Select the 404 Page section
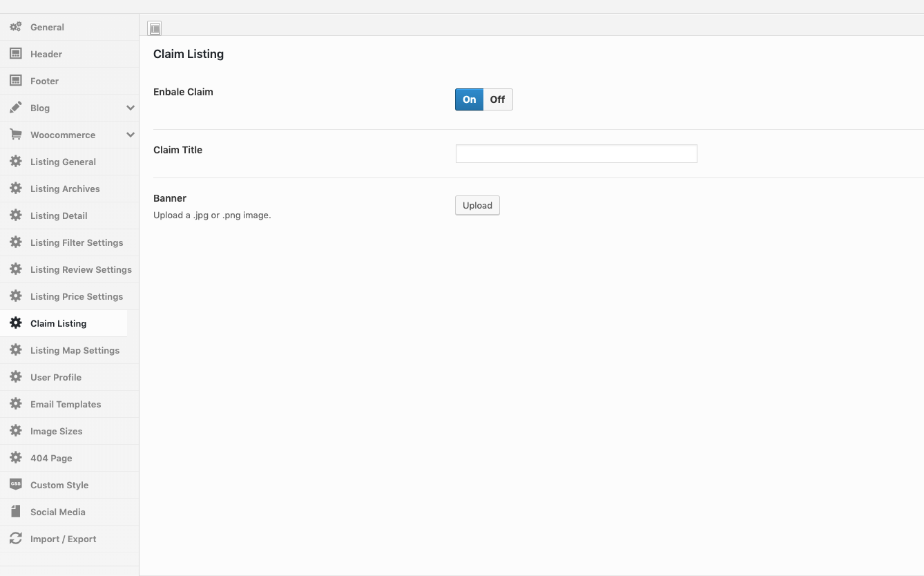The height and width of the screenshot is (576, 924). pyautogui.click(x=51, y=458)
